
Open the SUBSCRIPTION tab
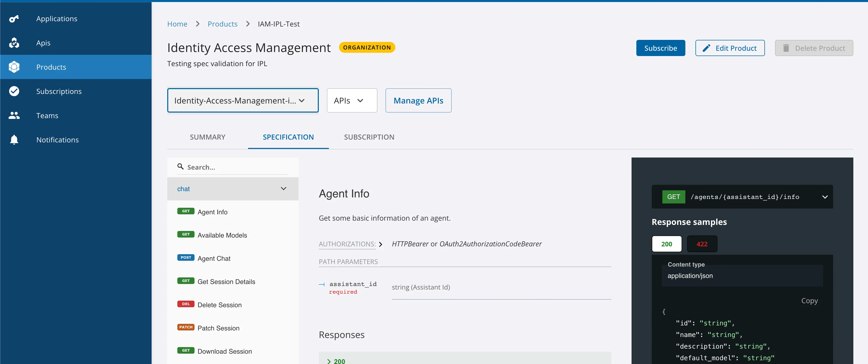point(369,137)
